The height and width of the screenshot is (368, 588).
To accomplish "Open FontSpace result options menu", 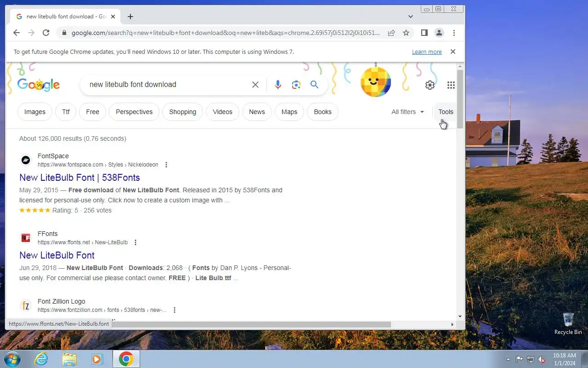I will (x=166, y=165).
